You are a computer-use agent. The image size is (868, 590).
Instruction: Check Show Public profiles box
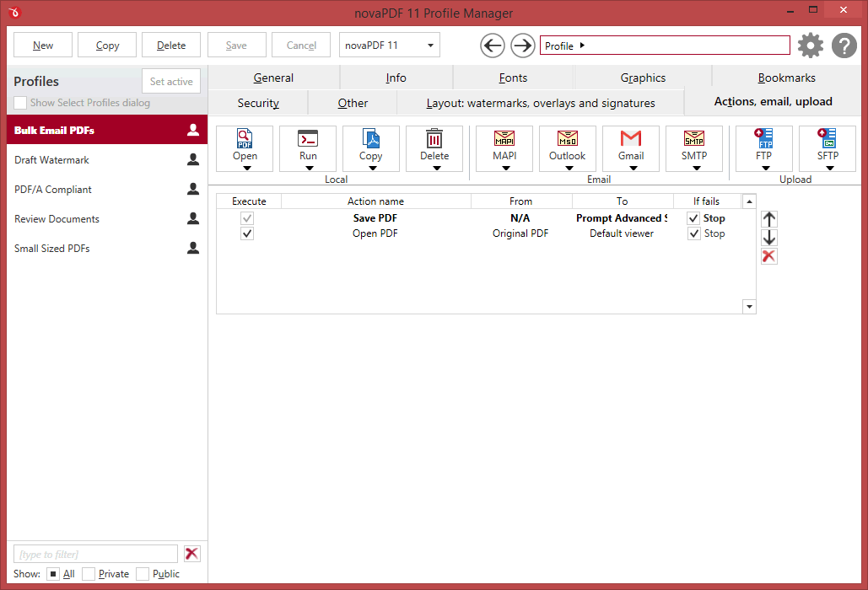point(143,574)
